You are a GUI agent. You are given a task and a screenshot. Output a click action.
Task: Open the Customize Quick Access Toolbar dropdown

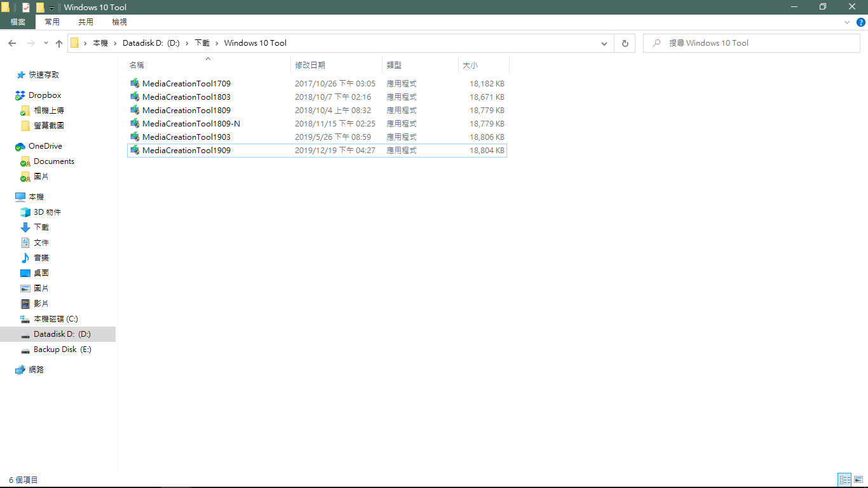click(x=51, y=8)
